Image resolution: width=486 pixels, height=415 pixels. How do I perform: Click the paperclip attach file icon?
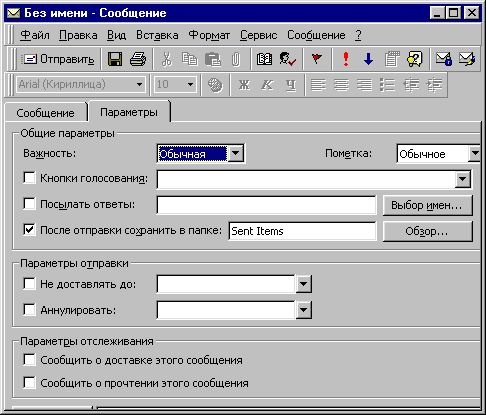(x=236, y=59)
